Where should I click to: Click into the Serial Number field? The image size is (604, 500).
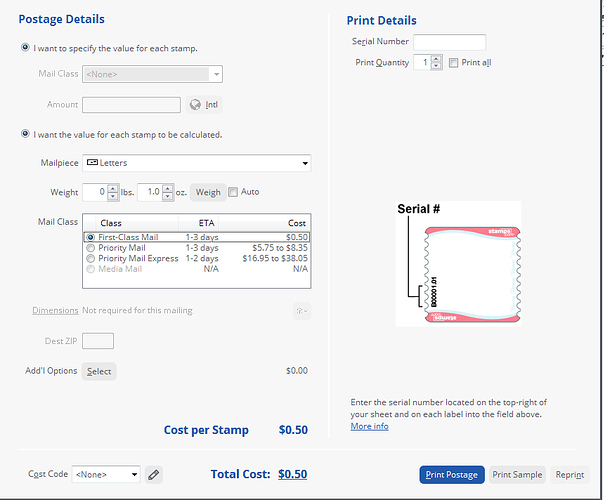click(x=449, y=42)
